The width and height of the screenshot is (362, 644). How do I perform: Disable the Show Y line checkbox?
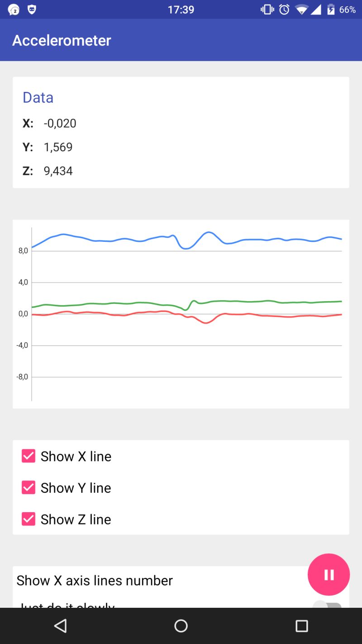(29, 488)
